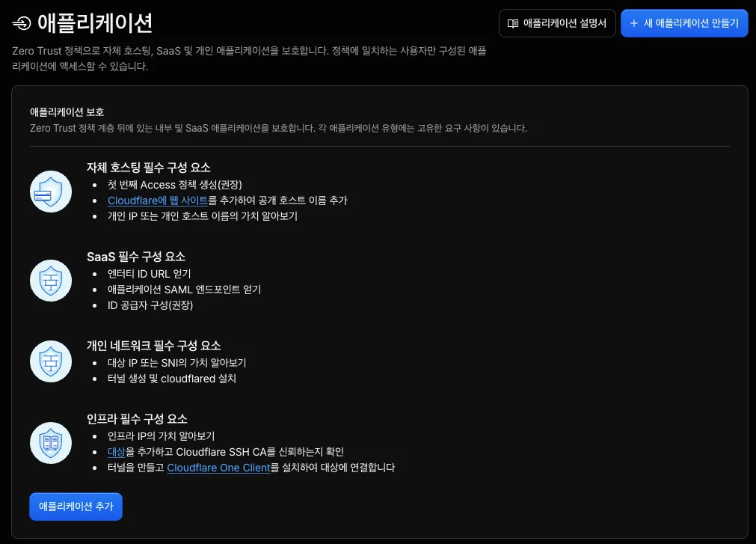
Task: Click the infrastructure shield server icon
Action: (x=51, y=443)
